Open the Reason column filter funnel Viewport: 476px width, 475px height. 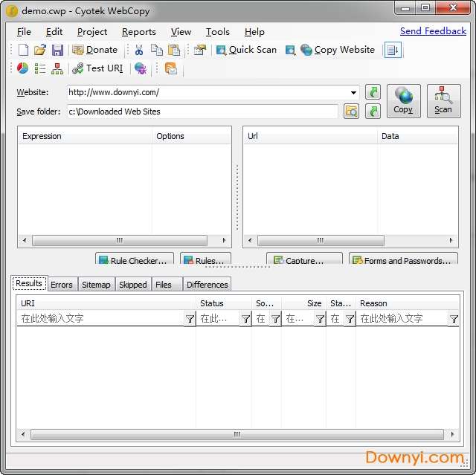[x=454, y=319]
